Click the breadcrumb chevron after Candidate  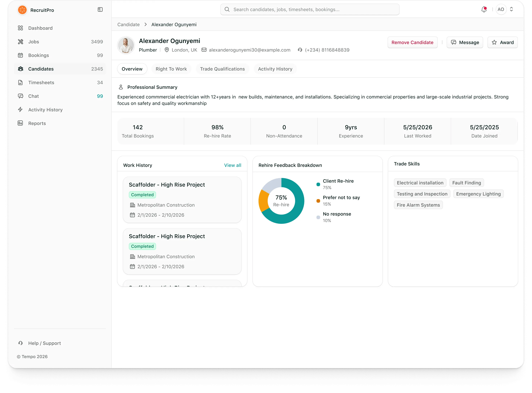145,25
